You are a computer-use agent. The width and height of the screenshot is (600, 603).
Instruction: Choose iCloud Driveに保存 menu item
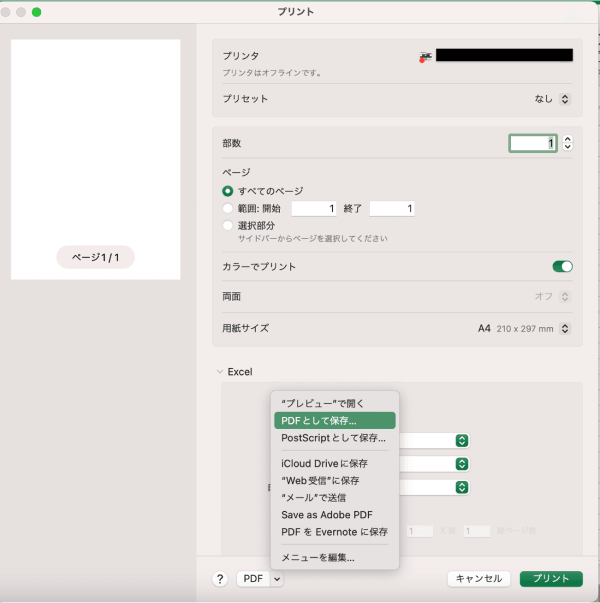click(x=335, y=463)
